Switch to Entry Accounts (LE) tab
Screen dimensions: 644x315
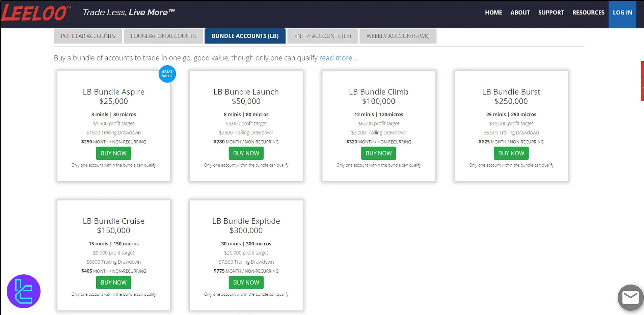coord(322,36)
